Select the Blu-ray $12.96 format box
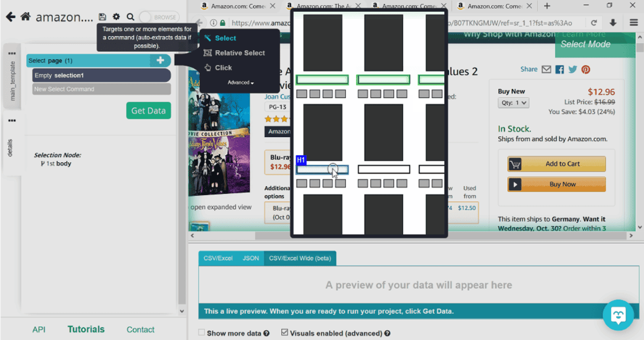The image size is (644, 340). pos(278,162)
